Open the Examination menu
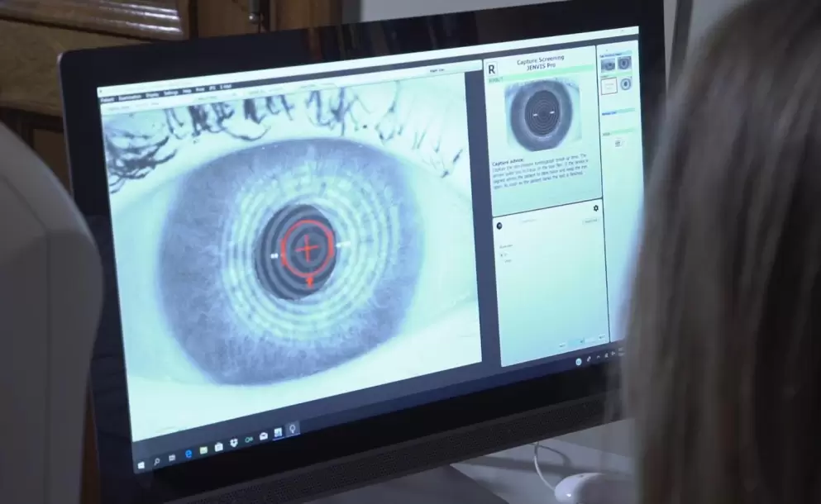 (130, 97)
